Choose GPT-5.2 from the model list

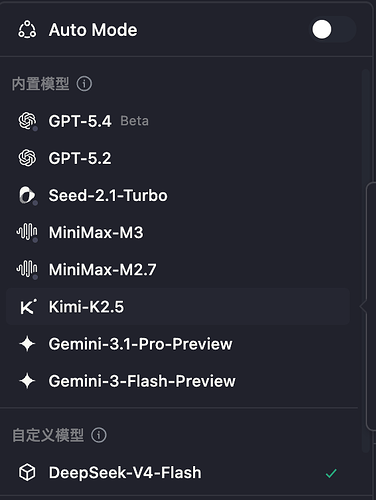click(178, 158)
